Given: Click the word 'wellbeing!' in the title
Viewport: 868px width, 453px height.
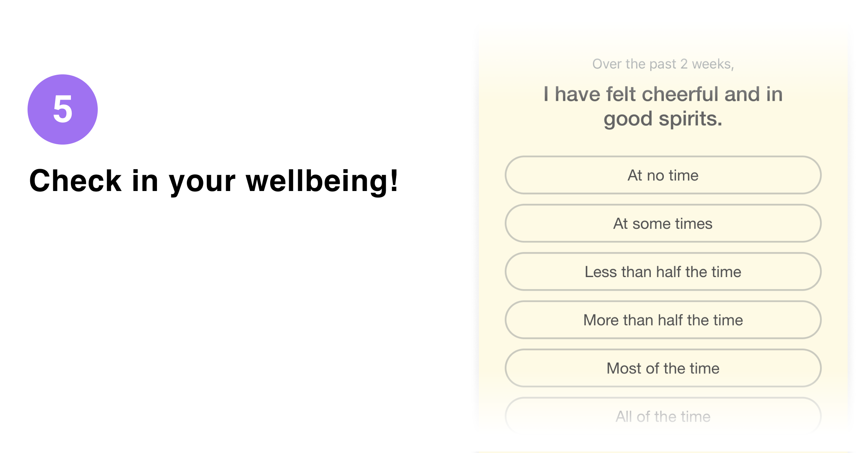Looking at the screenshot, I should pyautogui.click(x=322, y=181).
